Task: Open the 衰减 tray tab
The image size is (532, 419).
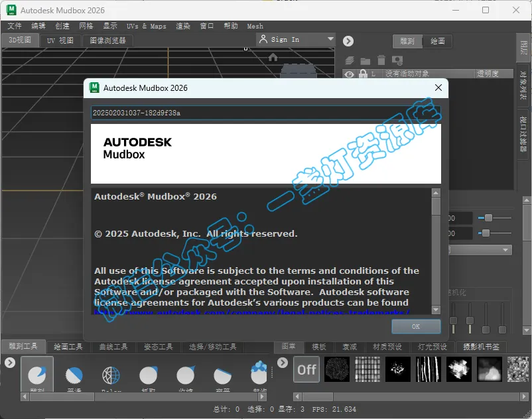Action: click(350, 347)
